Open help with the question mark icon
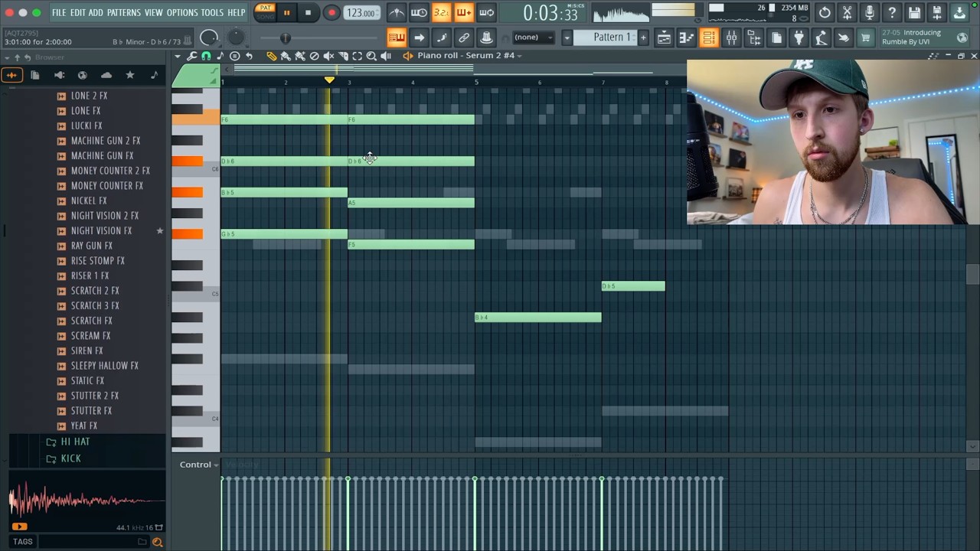980x551 pixels. (892, 12)
